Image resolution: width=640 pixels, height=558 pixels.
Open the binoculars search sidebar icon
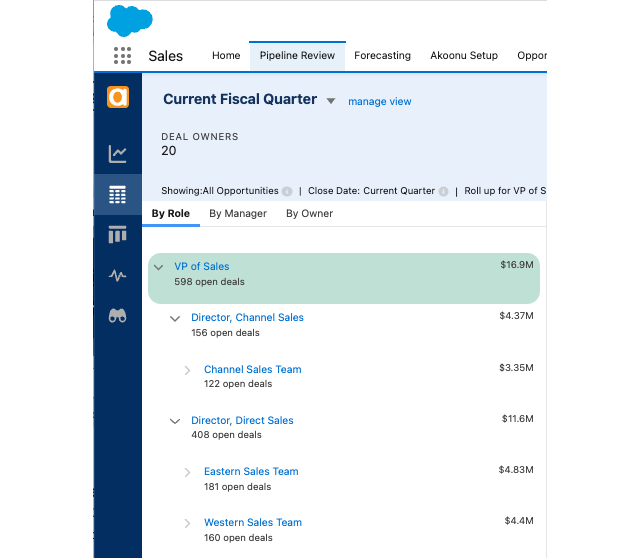(x=118, y=316)
